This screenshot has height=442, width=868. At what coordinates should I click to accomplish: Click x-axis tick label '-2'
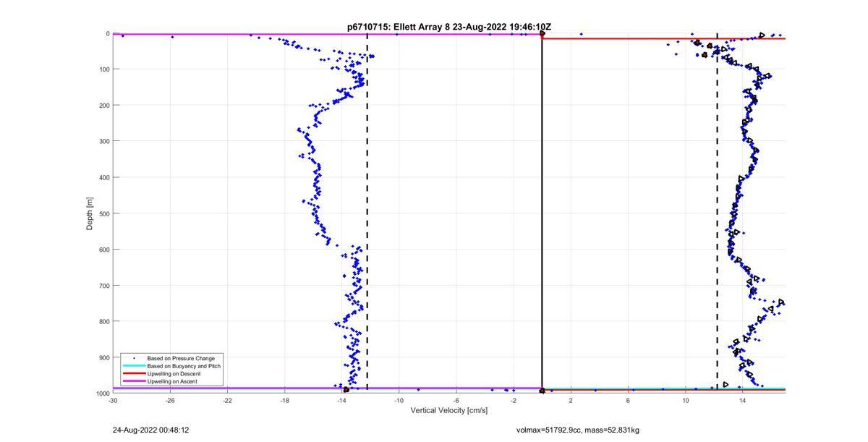[x=513, y=400]
